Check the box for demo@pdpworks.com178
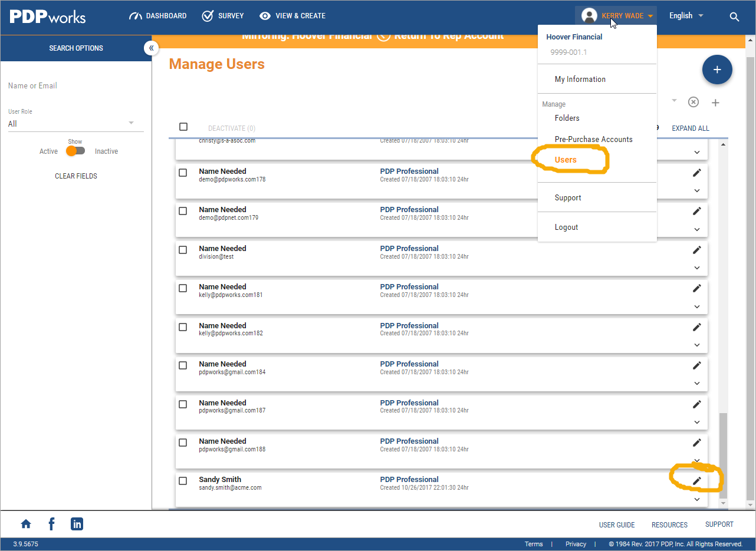The image size is (756, 551). pos(183,173)
